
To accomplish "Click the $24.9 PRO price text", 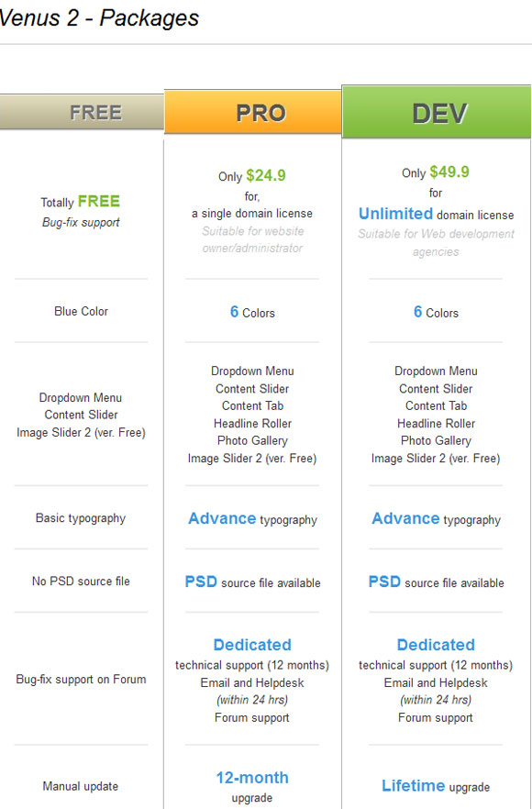I will click(x=266, y=175).
